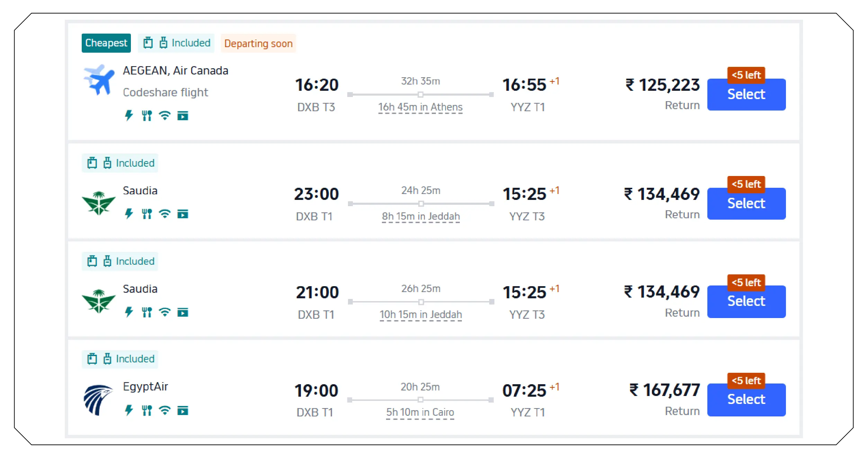Click the AEGEAN, Air Canada codeshare plane logo
The height and width of the screenshot is (458, 868).
point(100,80)
